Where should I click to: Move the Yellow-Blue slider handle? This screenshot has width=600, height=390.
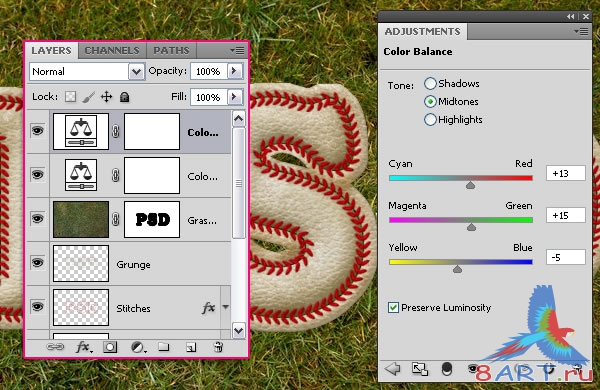coord(457,269)
